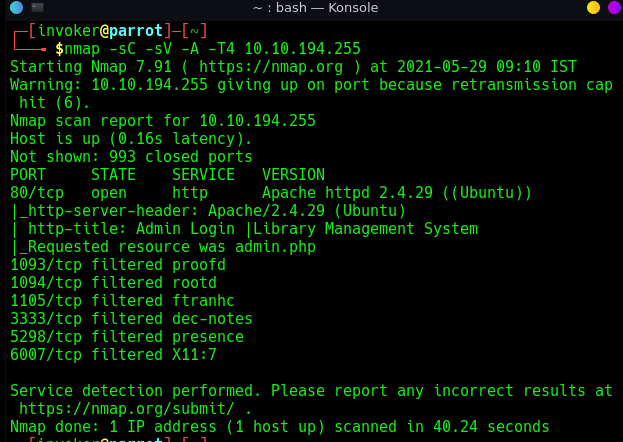Click the 'http-title:' script label
Image resolution: width=623 pixels, height=442 pixels.
[x=77, y=229]
